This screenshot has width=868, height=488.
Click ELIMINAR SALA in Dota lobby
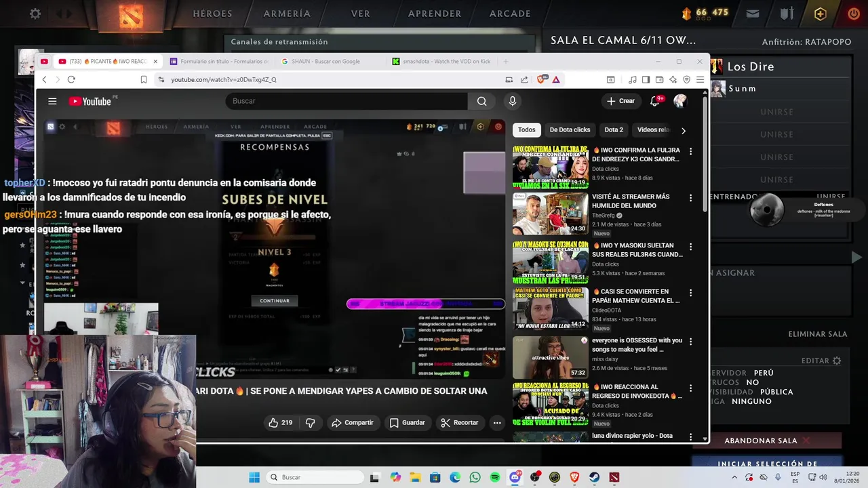click(x=818, y=334)
